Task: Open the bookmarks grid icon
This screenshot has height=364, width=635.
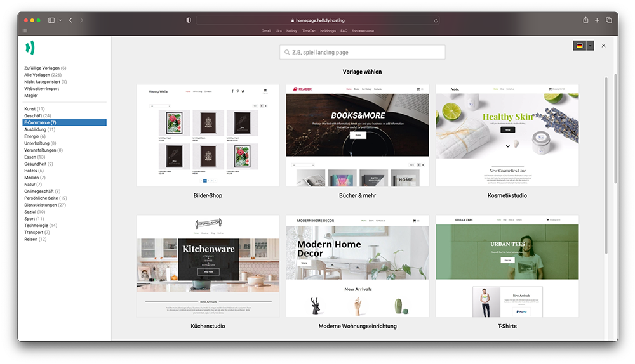Action: 25,30
